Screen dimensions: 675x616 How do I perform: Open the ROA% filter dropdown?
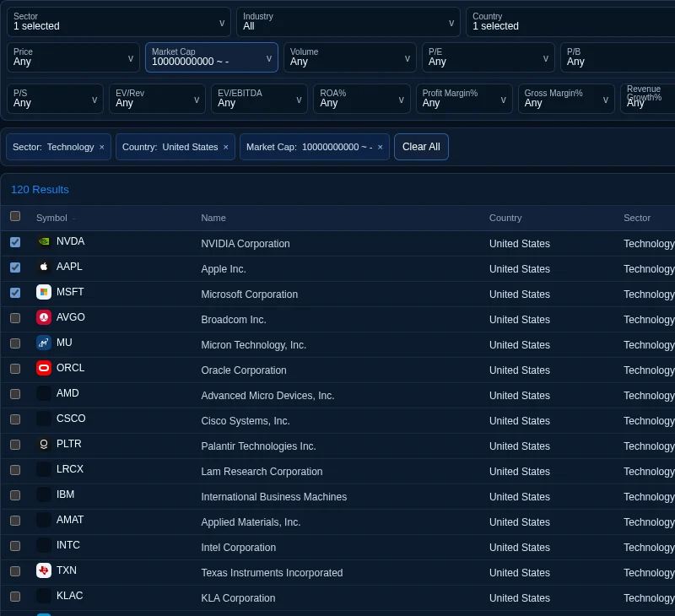pos(362,99)
